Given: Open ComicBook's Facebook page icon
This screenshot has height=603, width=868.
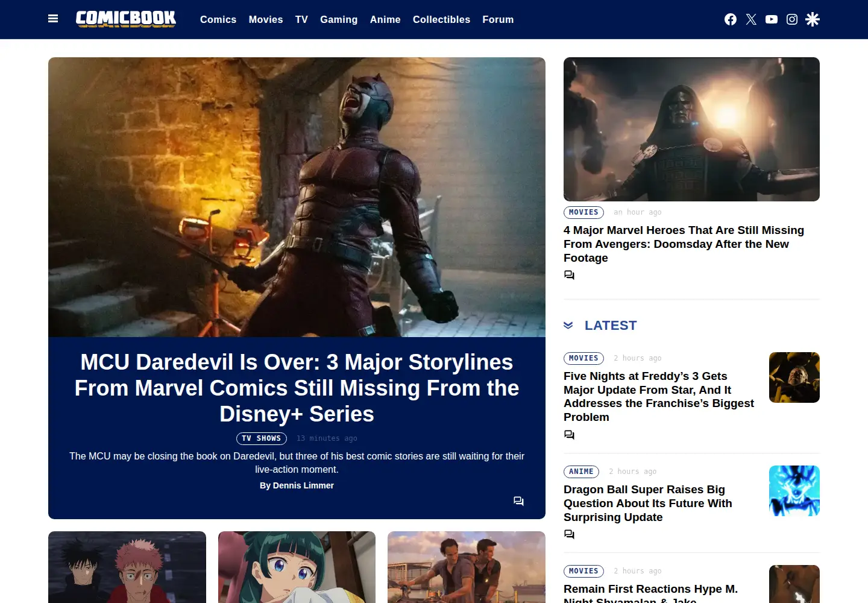Looking at the screenshot, I should [731, 19].
